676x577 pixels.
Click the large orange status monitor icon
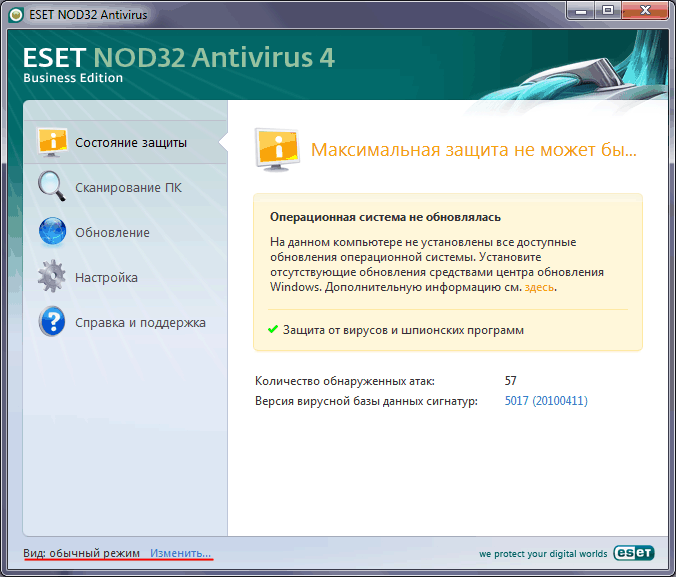(277, 150)
